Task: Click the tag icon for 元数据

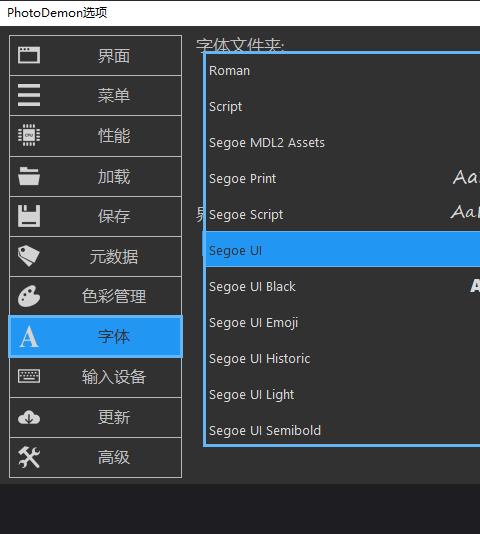Action: 29,256
